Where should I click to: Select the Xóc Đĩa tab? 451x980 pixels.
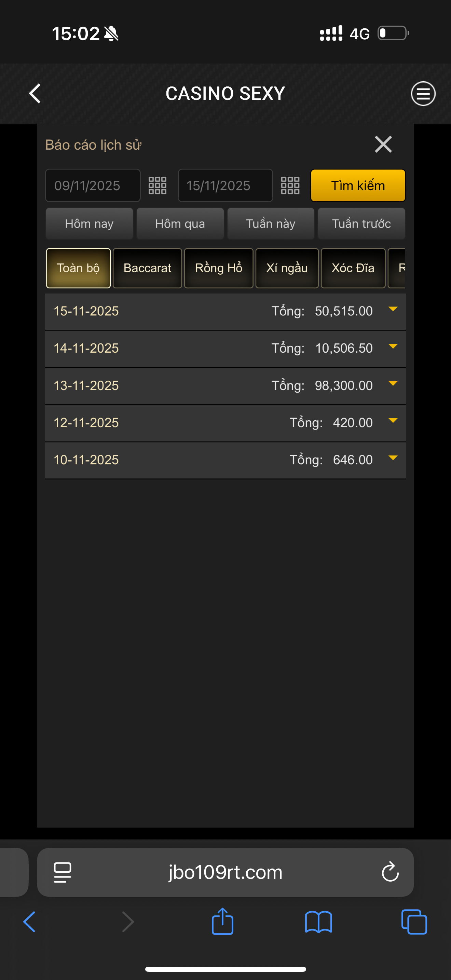coord(353,268)
